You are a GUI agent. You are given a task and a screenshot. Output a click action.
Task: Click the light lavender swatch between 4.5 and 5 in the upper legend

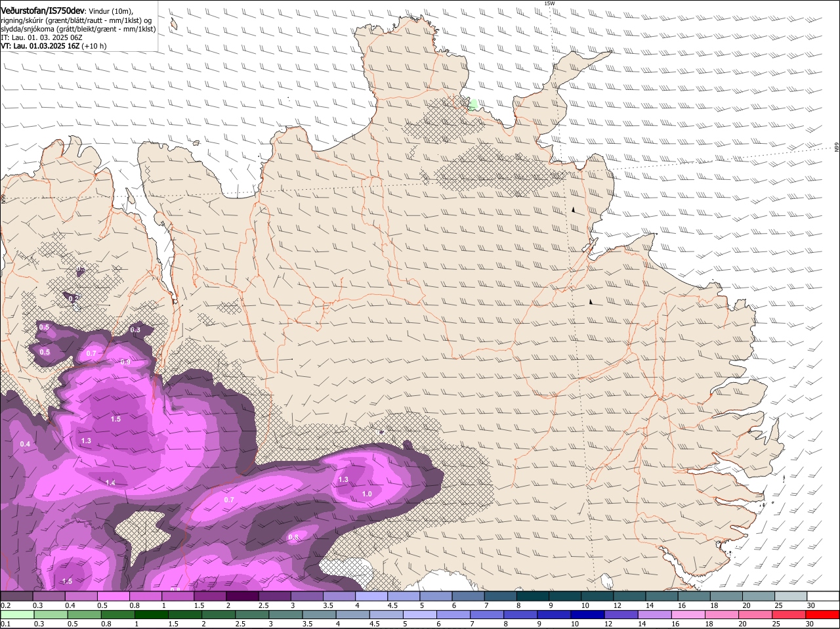coord(405,596)
